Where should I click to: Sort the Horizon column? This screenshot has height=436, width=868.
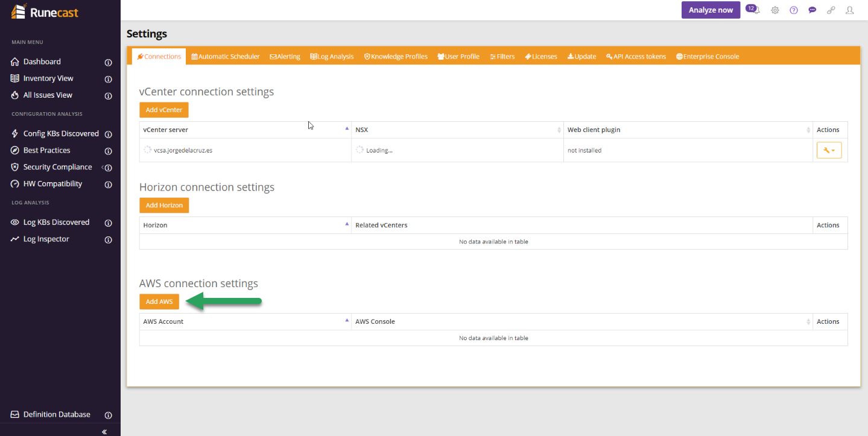(245, 225)
